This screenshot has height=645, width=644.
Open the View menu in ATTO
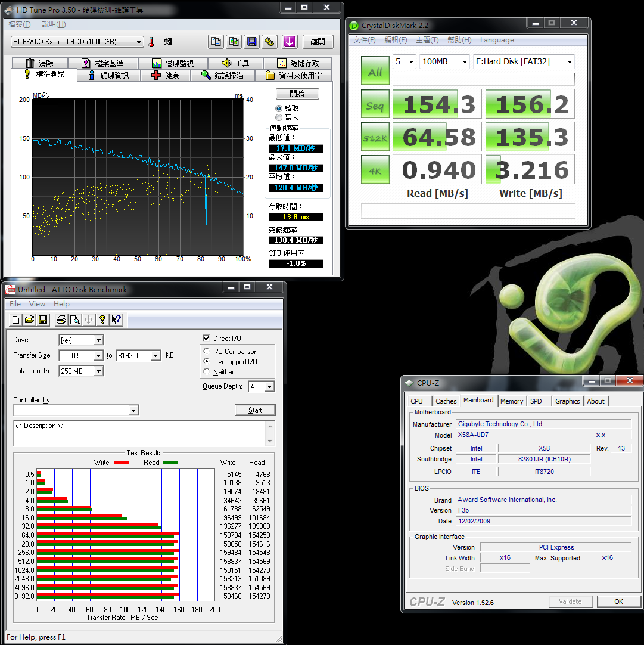(x=37, y=304)
